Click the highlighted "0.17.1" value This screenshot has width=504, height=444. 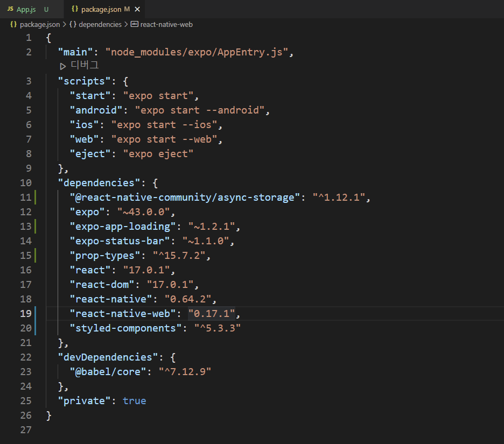coord(212,314)
